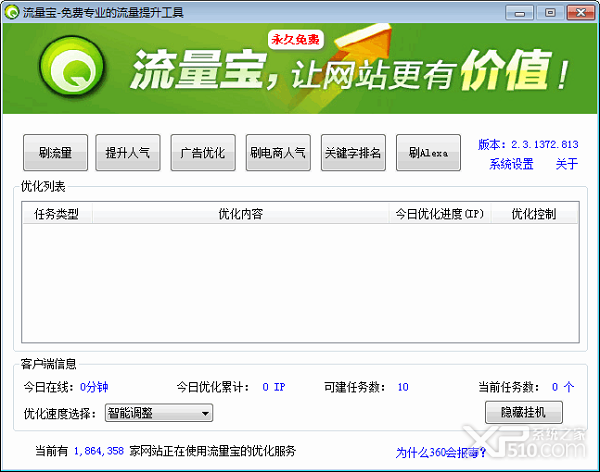The height and width of the screenshot is (472, 600).
Task: Open 刷电商人气 task creation
Action: (278, 152)
